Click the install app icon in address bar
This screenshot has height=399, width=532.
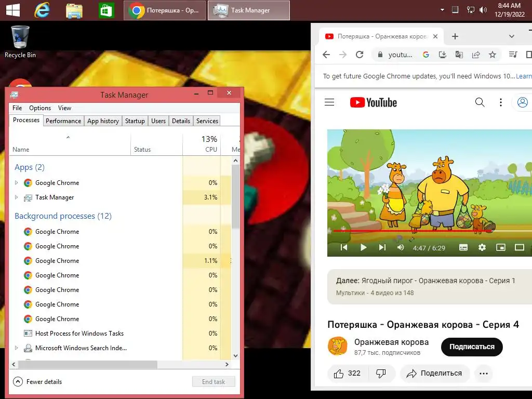pos(443,55)
